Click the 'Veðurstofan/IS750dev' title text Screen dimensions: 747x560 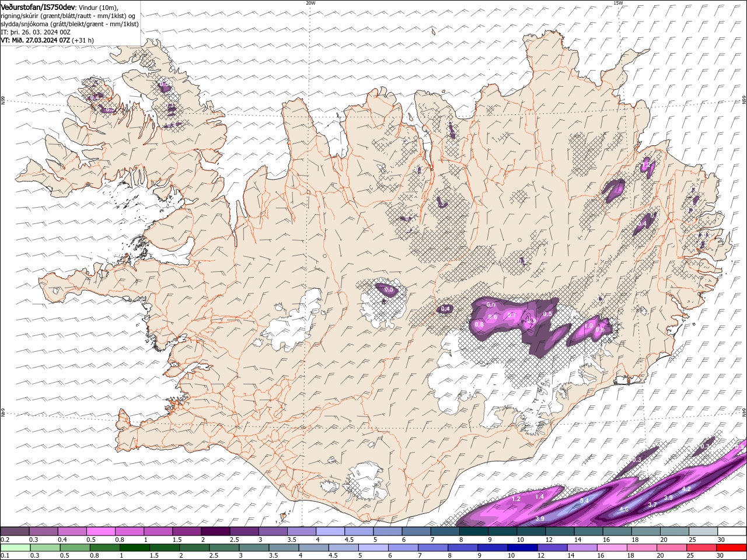pos(38,6)
